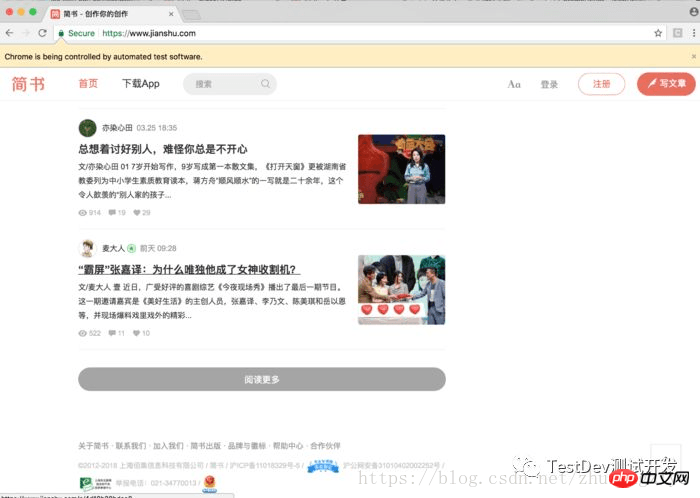This screenshot has width=700, height=498.
Task: Click the address bar URL www.jianshu.com
Action: [x=149, y=33]
